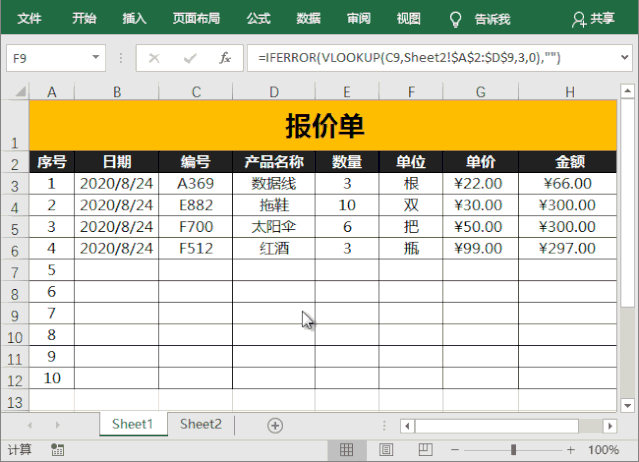Click the Enter checkmark formula button
The image size is (639, 462).
pos(190,58)
